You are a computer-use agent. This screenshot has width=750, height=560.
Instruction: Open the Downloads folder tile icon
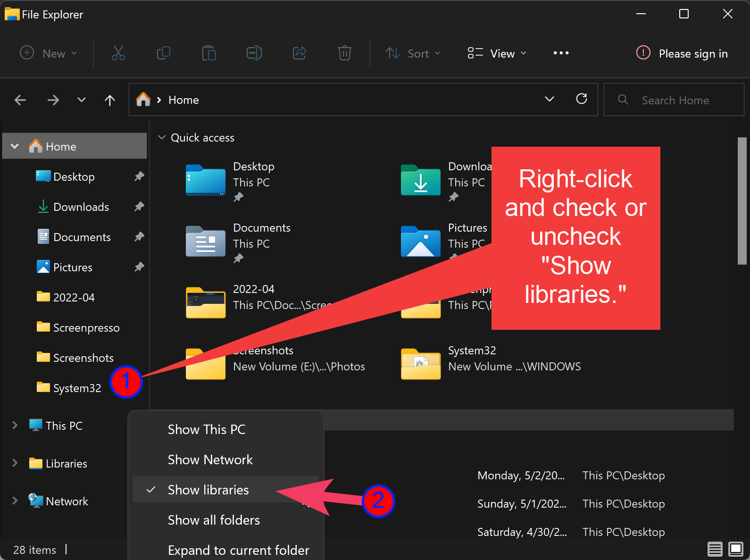click(420, 180)
